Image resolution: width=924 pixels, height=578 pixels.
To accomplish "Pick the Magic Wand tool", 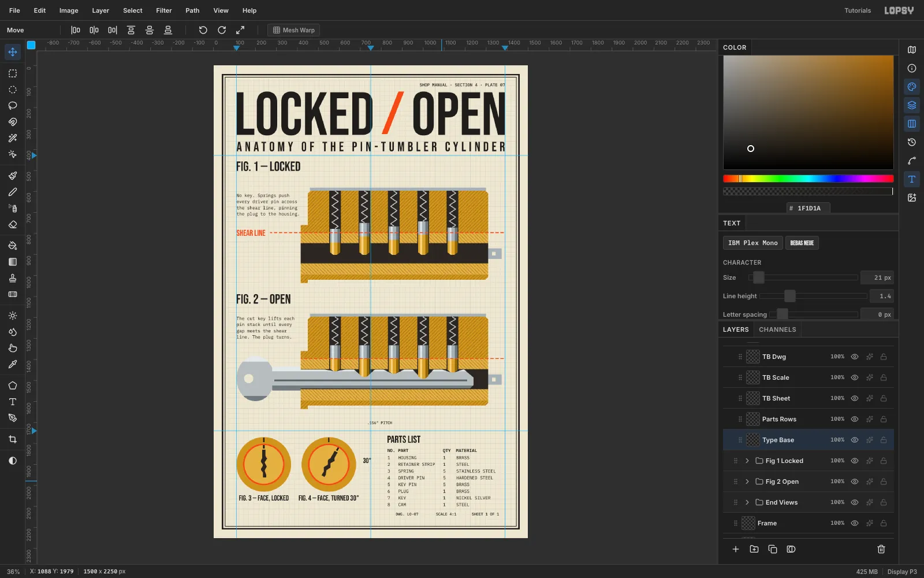I will [12, 138].
